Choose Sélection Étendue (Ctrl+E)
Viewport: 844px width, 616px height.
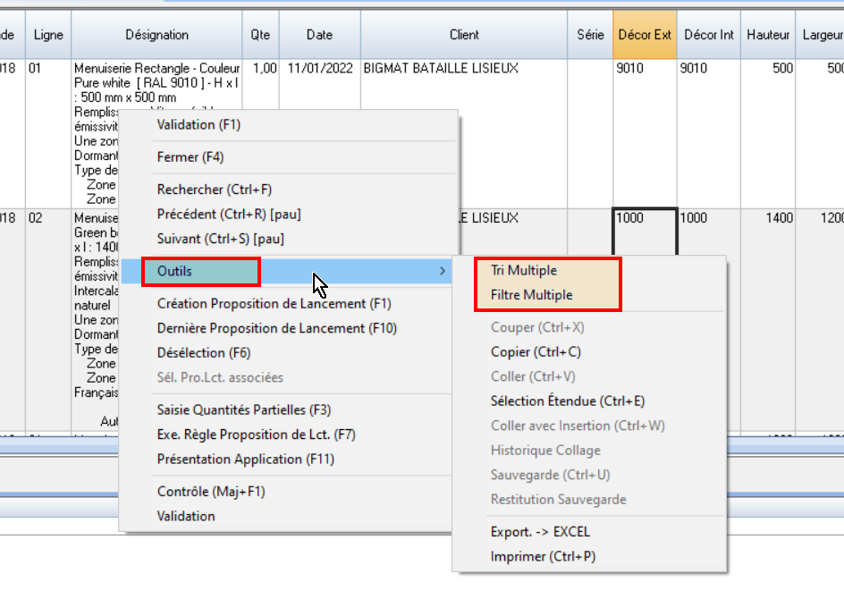tap(568, 401)
